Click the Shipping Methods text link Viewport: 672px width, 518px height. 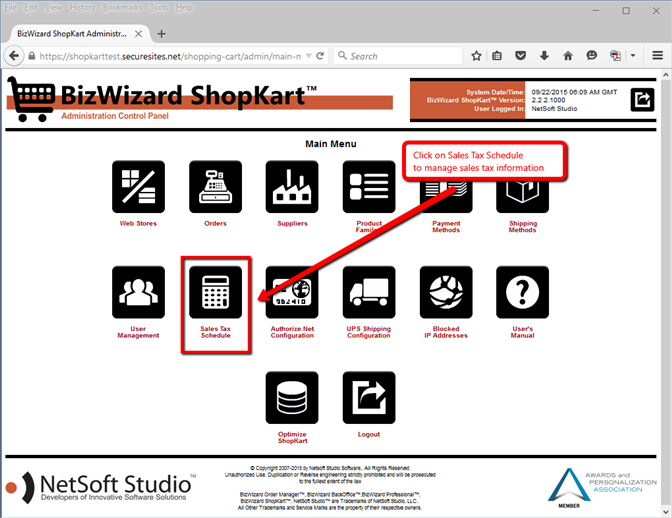[x=522, y=227]
